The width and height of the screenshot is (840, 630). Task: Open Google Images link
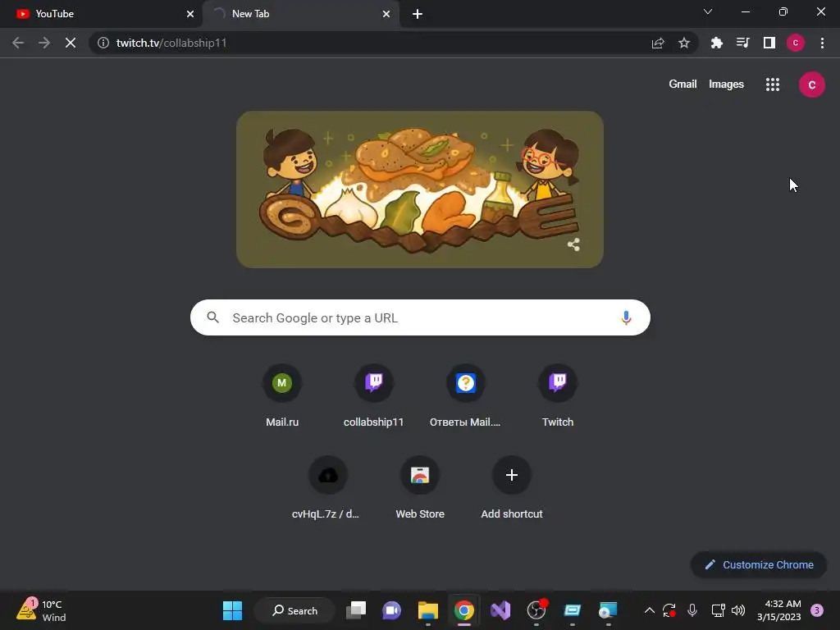(726, 84)
